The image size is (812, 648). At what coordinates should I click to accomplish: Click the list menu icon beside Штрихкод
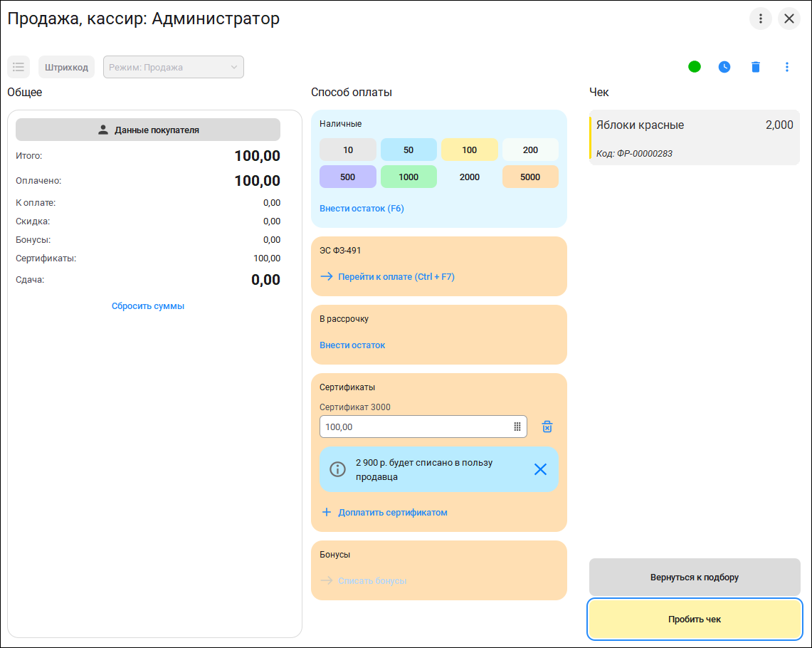[19, 67]
